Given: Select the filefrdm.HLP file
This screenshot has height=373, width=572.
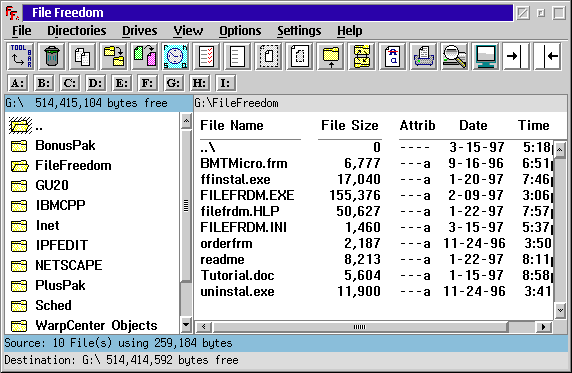Looking at the screenshot, I should point(240,212).
